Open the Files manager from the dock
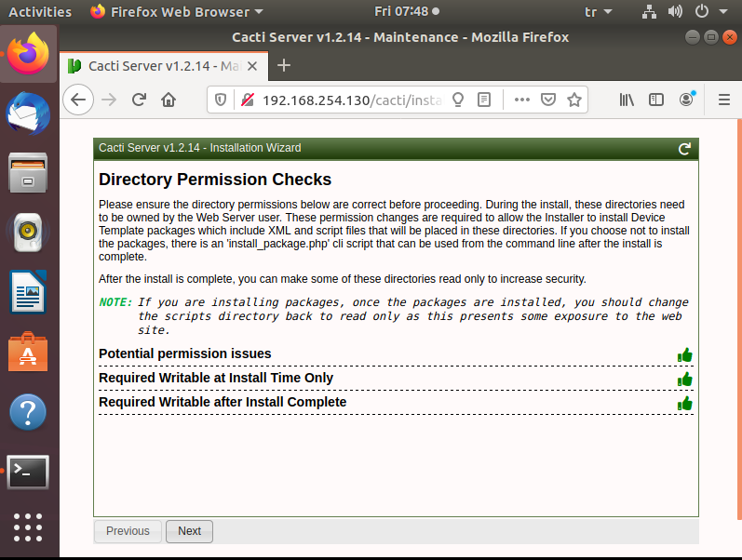The height and width of the screenshot is (560, 742). coord(28,173)
